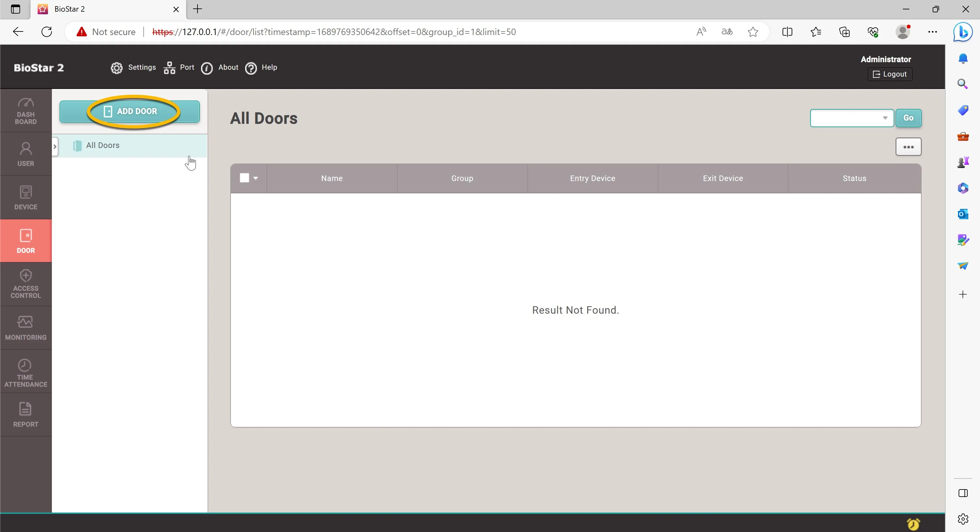
Task: Open browser Collections icon
Action: (x=844, y=31)
